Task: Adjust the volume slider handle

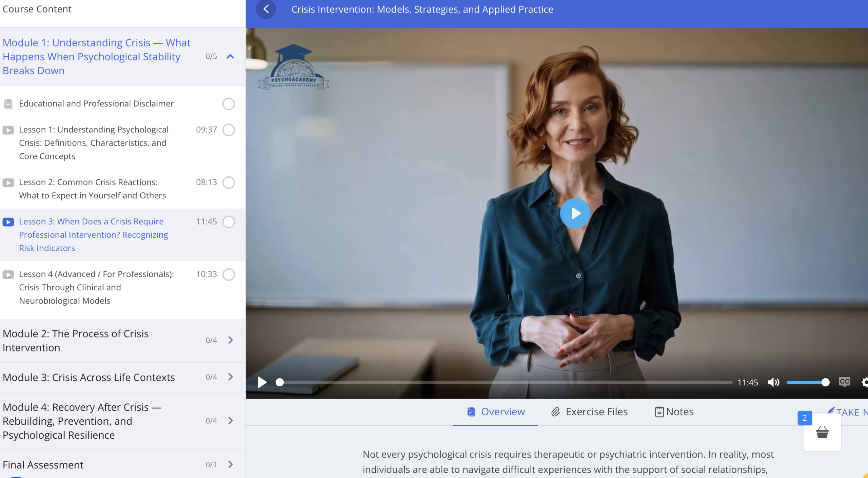Action: [x=825, y=382]
